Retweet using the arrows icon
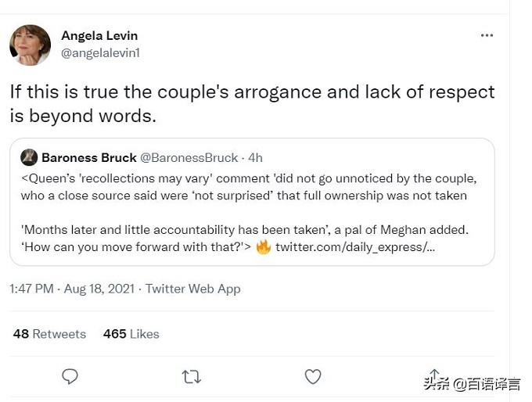Screen dimensions: 532x402 coord(191,377)
